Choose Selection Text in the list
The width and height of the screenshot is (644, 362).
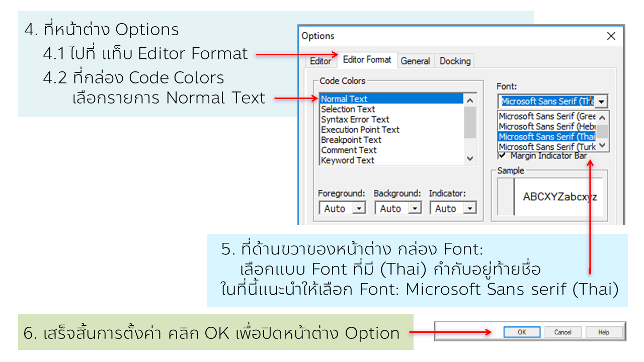point(391,109)
